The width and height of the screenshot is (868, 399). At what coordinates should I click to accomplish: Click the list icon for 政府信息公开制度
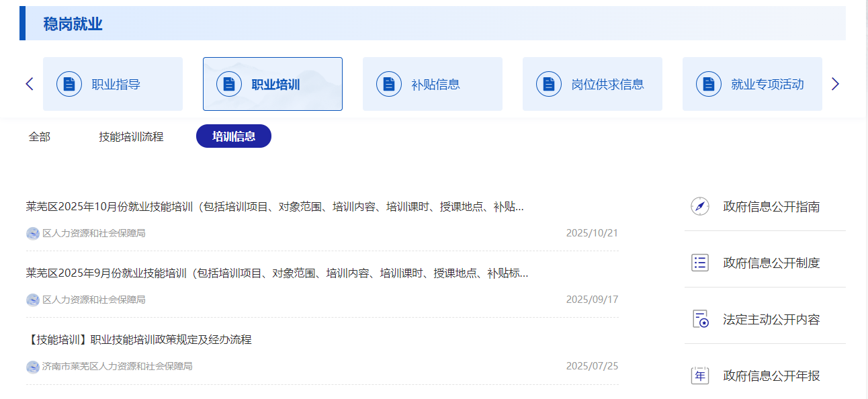pyautogui.click(x=700, y=263)
